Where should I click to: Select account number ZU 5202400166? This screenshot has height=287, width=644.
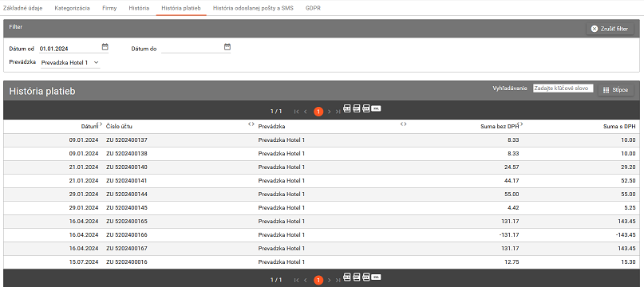coord(127,235)
